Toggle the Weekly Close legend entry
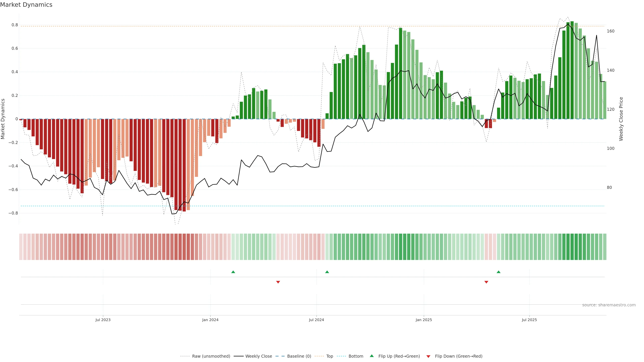Screen dimensions: 644x362 258,356
